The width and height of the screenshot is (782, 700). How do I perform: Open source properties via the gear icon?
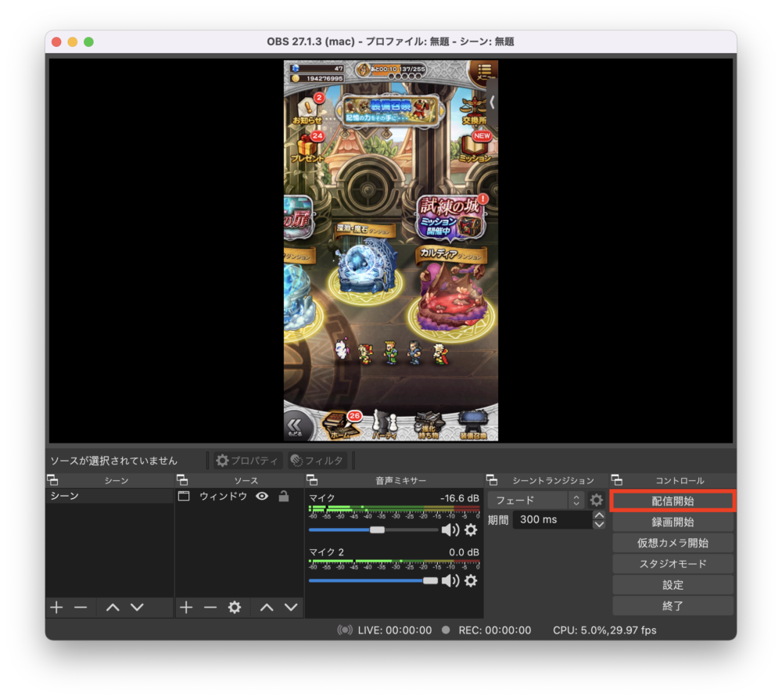(x=235, y=607)
